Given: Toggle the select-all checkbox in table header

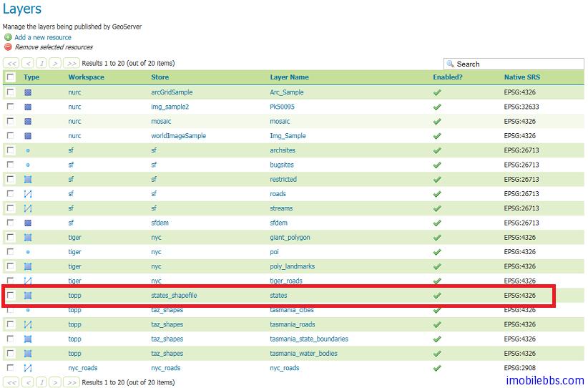Looking at the screenshot, I should point(11,77).
